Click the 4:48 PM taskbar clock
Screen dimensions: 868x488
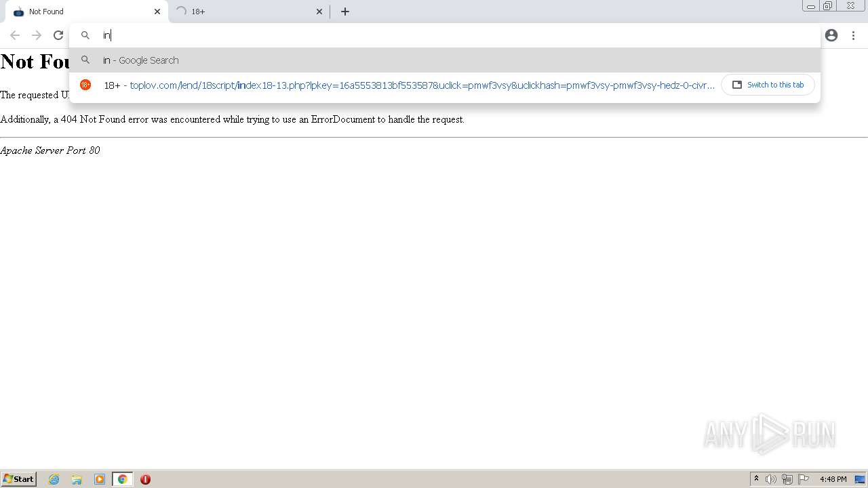click(x=833, y=479)
